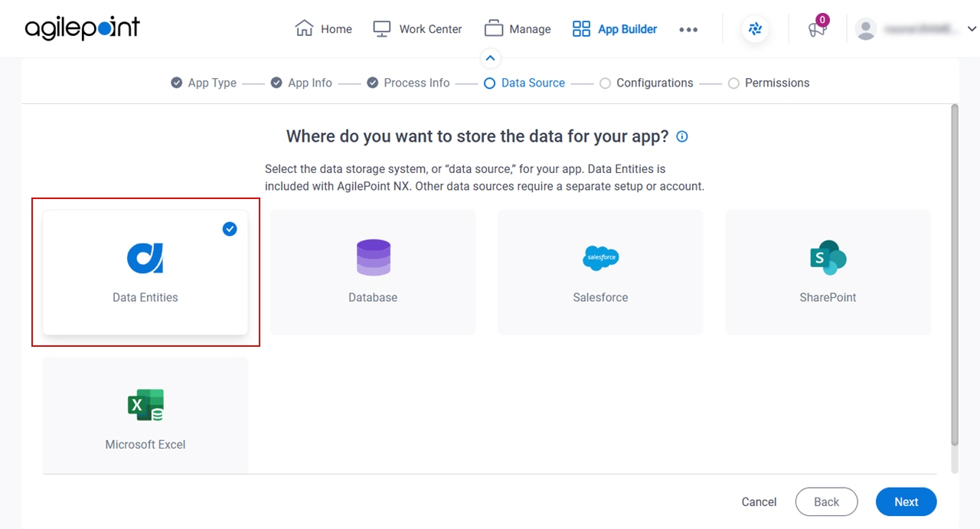Viewport: 980px width, 529px height.
Task: Open the megaphone notifications icon
Action: pyautogui.click(x=816, y=30)
